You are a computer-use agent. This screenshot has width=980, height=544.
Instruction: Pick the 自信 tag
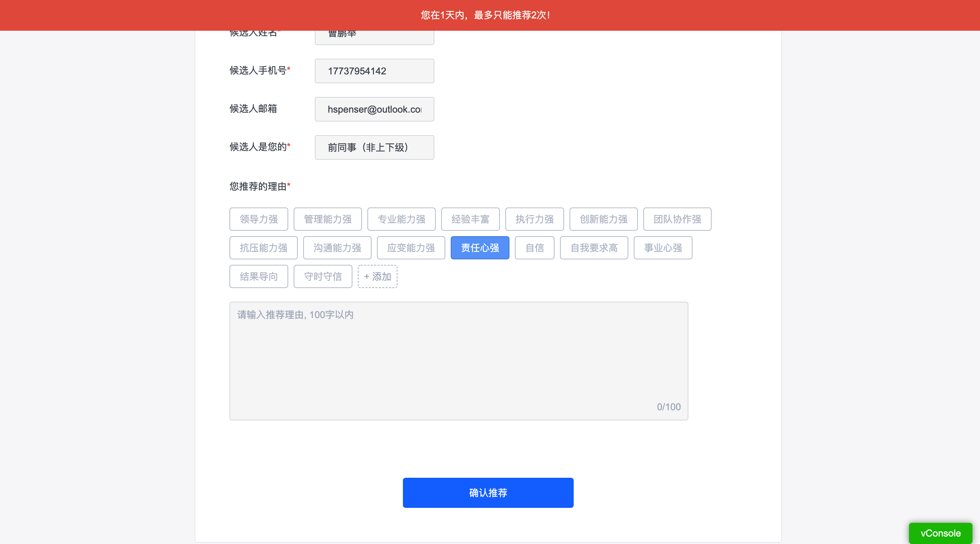point(534,248)
